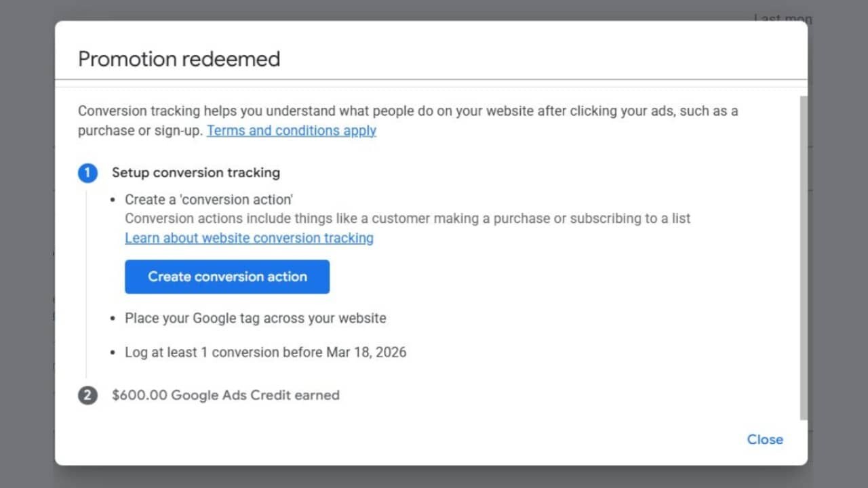Click the bullet before Log at least 1 conversion
Viewport: 868px width, 488px height.
coord(113,353)
